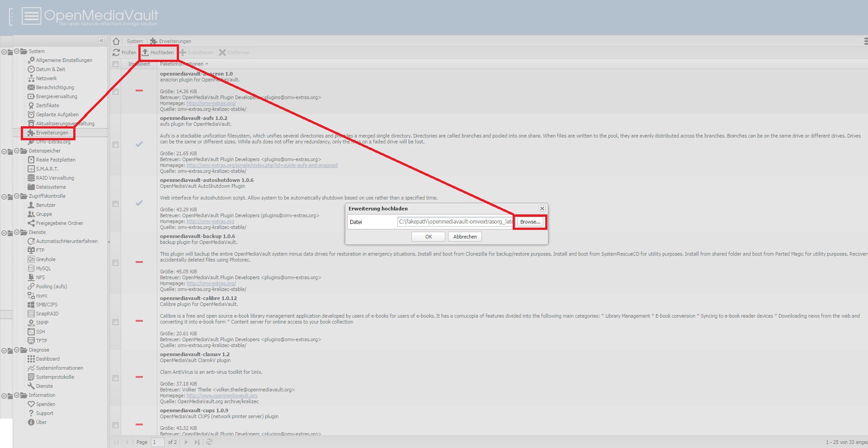
Task: Open SSH terminal icon
Action: pos(31,332)
